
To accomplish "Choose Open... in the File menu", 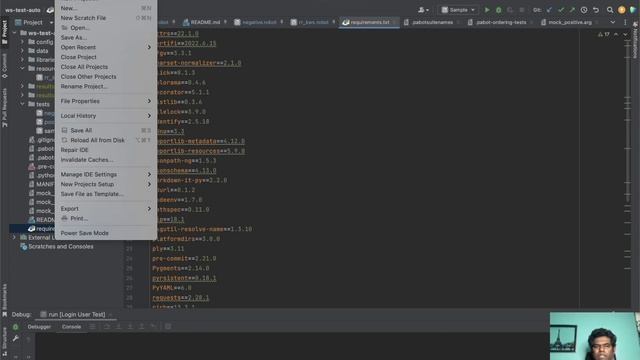I will tap(106, 28).
